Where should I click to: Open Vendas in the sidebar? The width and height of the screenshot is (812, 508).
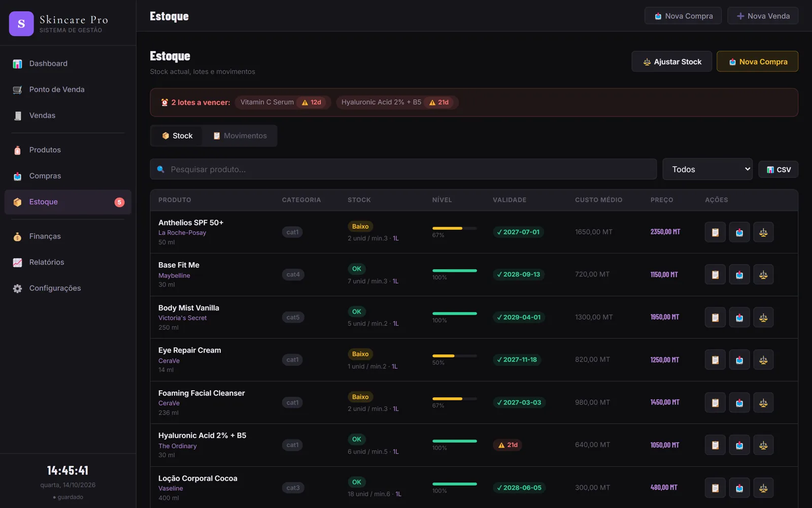coord(68,115)
